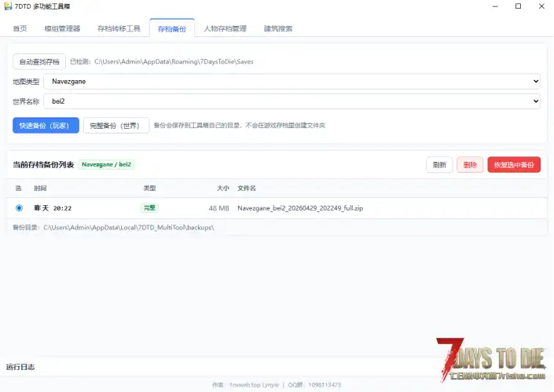The height and width of the screenshot is (392, 554).
Task: Select the 存档备份 tab
Action: [172, 28]
